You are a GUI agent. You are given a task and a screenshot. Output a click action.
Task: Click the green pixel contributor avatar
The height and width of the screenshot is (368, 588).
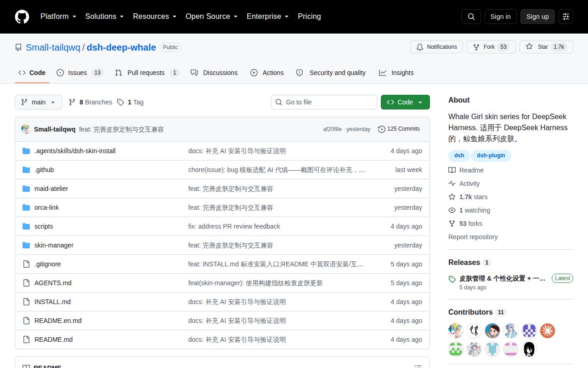point(456,349)
